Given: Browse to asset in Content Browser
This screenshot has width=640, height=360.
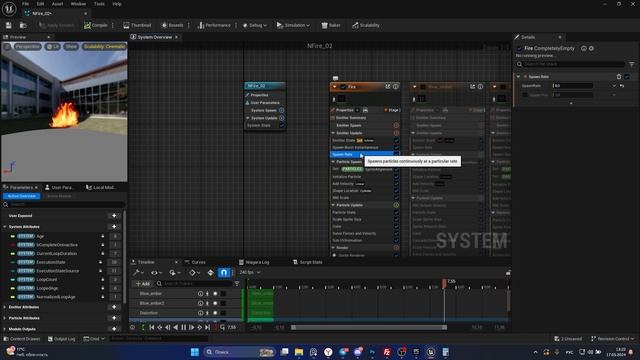Looking at the screenshot, I should click(x=23, y=25).
